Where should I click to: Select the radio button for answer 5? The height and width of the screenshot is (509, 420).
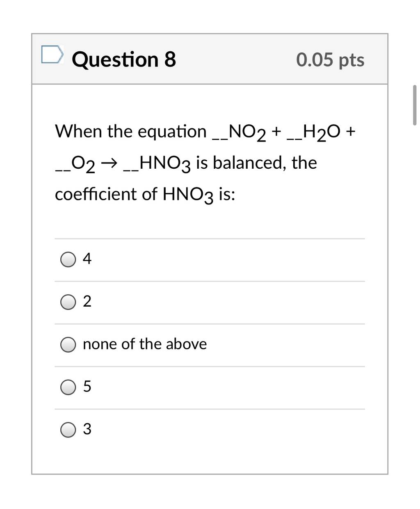pyautogui.click(x=68, y=387)
